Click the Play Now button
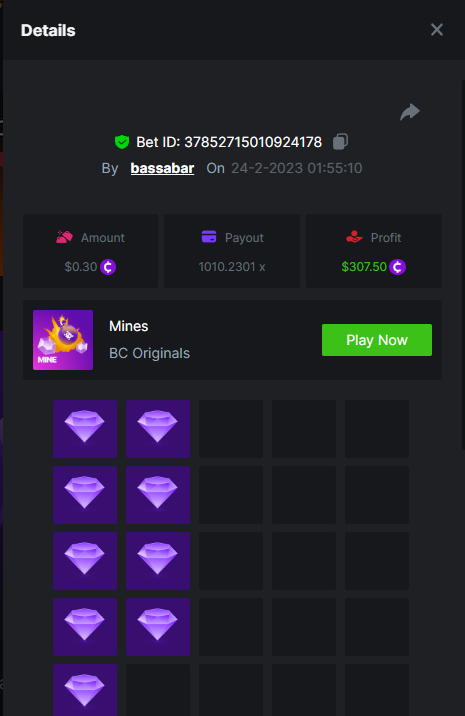 coord(377,340)
